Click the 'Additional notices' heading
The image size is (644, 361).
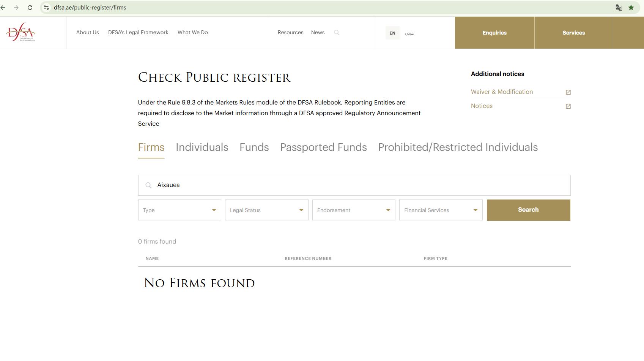(498, 74)
